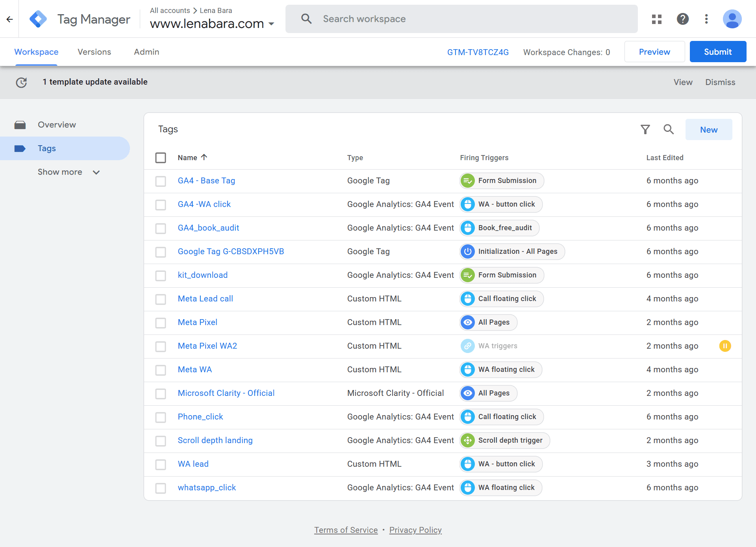This screenshot has height=547, width=756.
Task: Sort by Type column header
Action: pyautogui.click(x=355, y=158)
